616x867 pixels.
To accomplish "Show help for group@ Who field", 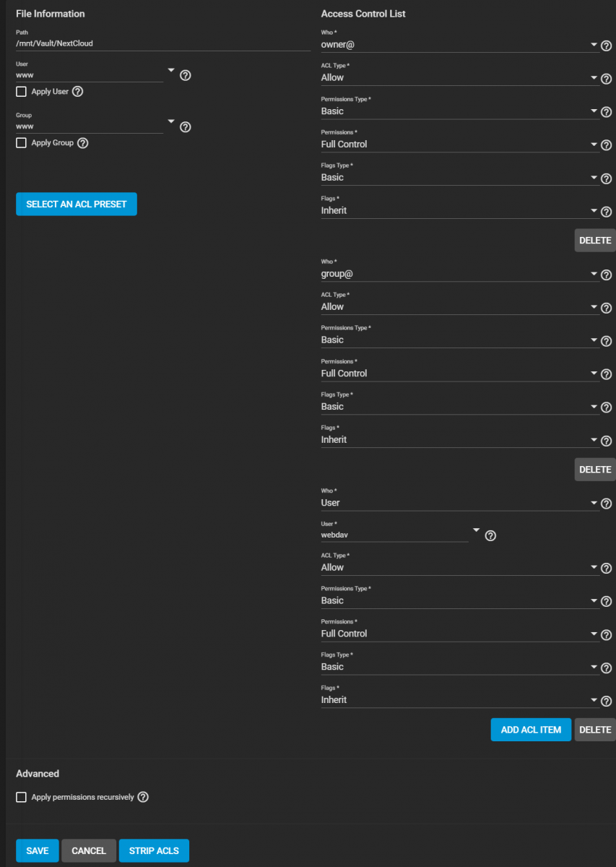I will point(606,275).
